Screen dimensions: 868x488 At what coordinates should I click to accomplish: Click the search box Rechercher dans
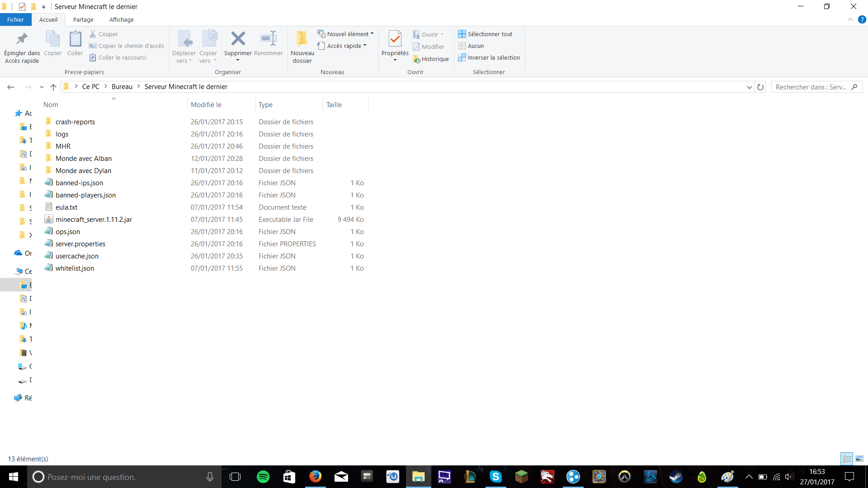pyautogui.click(x=816, y=87)
